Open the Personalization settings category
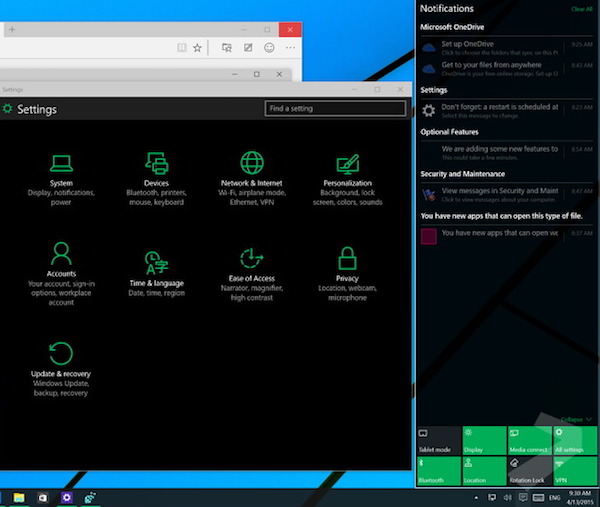The image size is (600, 507). 347,180
